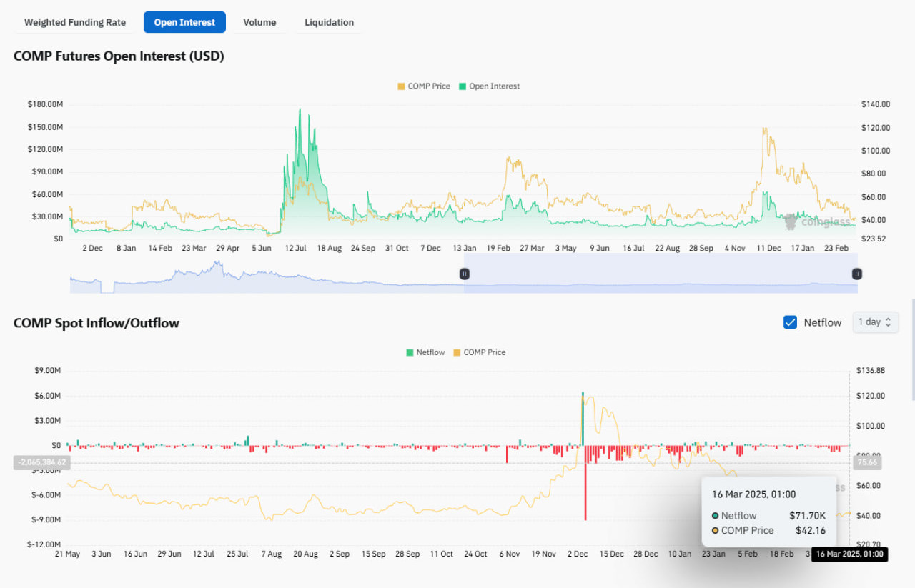Open the Volume tab
This screenshot has height=588, width=915.
(259, 22)
